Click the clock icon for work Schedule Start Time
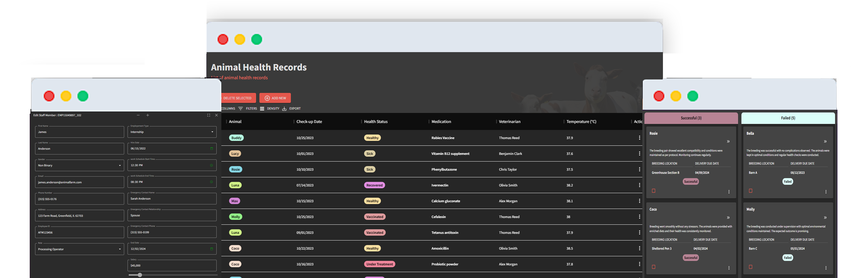Viewport: 868px width, 278px height. pyautogui.click(x=212, y=165)
